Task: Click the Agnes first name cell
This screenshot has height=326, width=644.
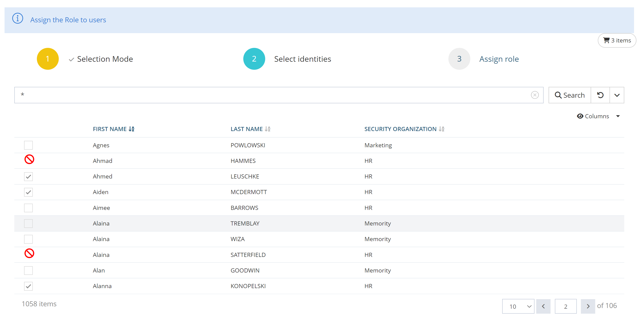Action: click(x=101, y=145)
